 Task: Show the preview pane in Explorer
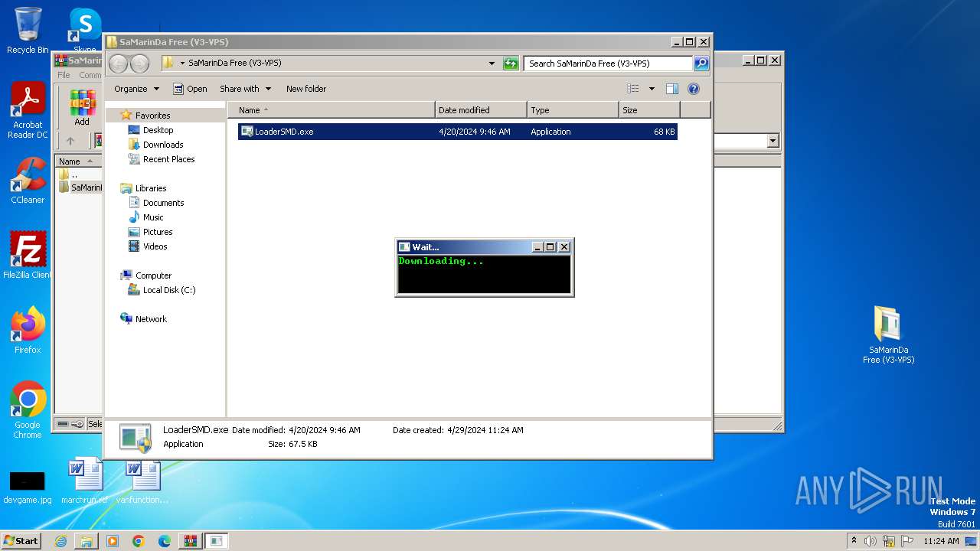coord(671,89)
